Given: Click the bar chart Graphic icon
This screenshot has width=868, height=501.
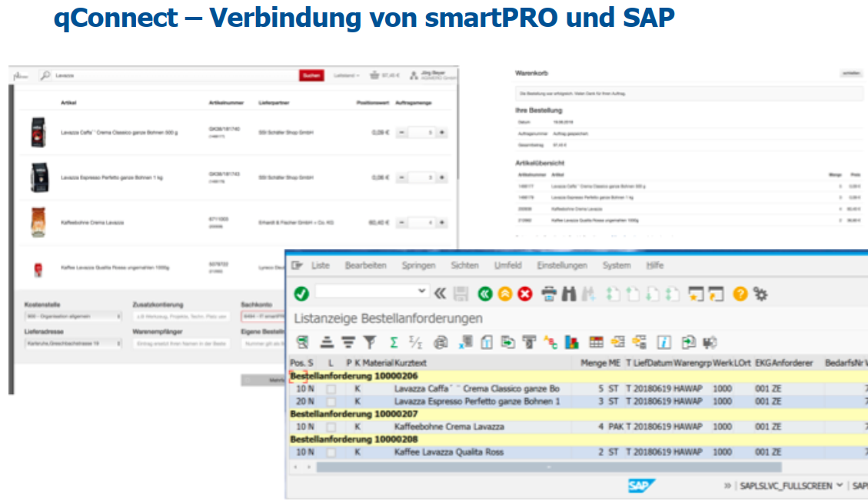Looking at the screenshot, I should pyautogui.click(x=571, y=342).
